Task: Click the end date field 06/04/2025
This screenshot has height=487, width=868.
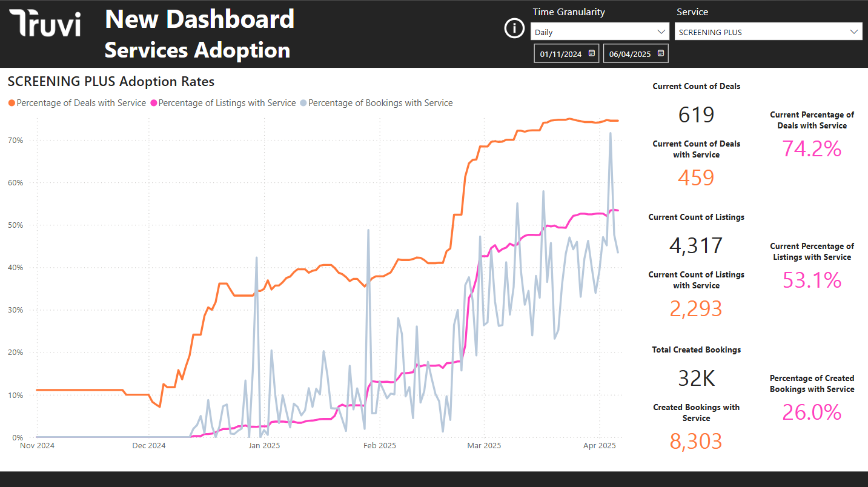Action: [x=630, y=54]
